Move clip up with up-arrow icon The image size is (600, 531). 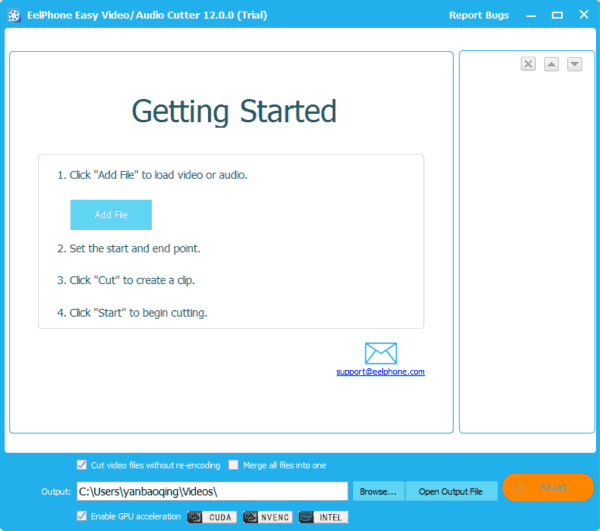551,64
